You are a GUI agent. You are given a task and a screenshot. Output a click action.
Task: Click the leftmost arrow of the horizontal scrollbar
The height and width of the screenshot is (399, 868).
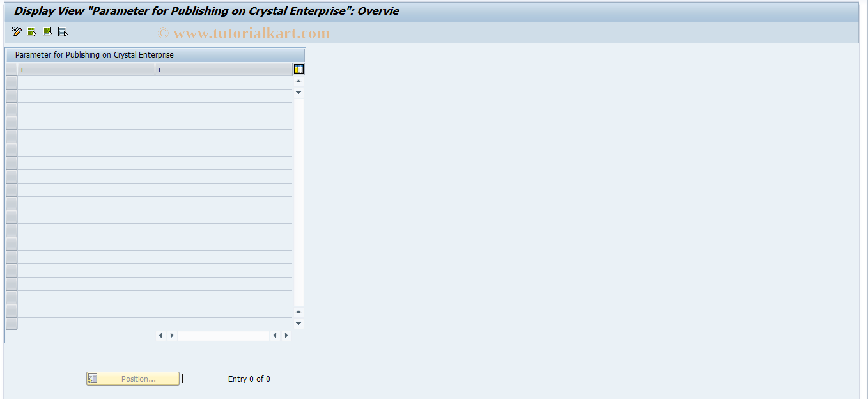pos(160,336)
